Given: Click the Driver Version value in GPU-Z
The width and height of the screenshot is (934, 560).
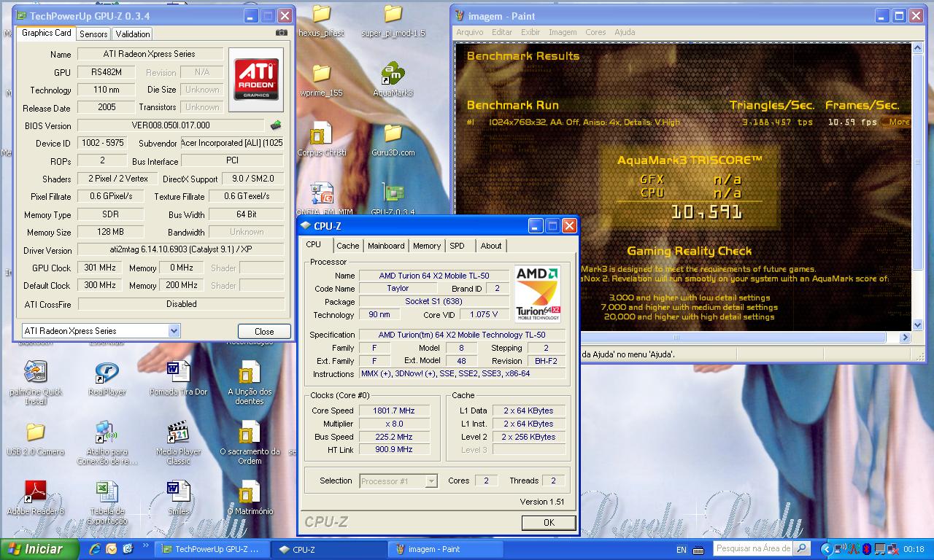Looking at the screenshot, I should [180, 249].
